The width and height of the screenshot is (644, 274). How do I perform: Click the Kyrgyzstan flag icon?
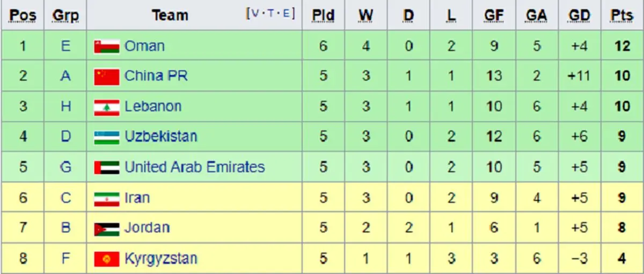coord(106,259)
